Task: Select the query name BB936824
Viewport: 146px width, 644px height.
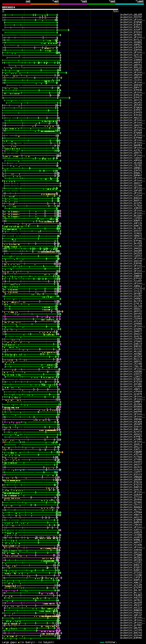Action: pos(8,8)
